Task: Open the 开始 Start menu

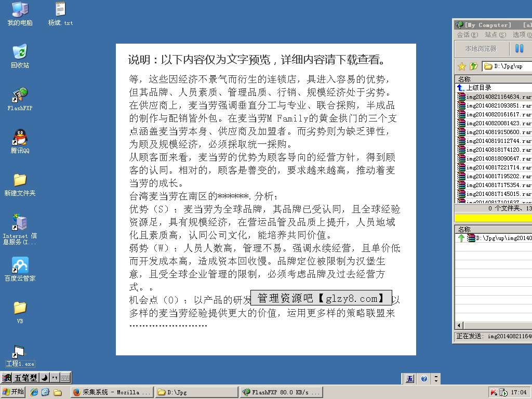Action: pos(13,392)
